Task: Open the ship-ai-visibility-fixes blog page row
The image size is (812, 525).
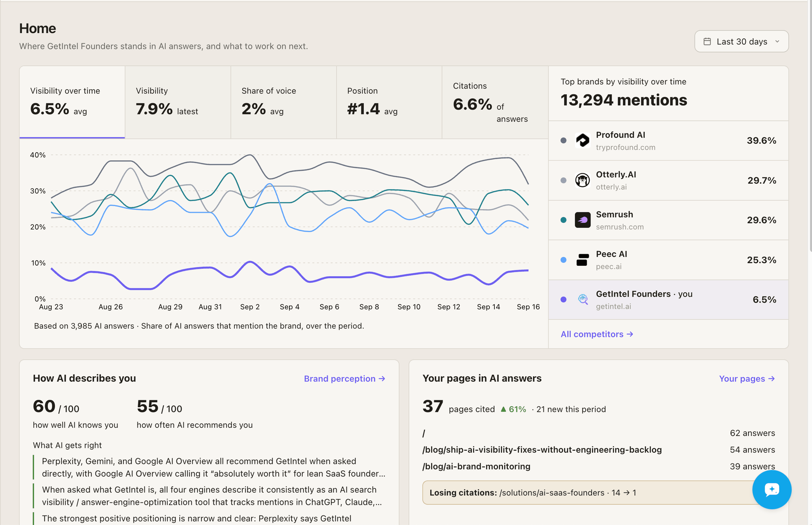Action: pyautogui.click(x=598, y=450)
